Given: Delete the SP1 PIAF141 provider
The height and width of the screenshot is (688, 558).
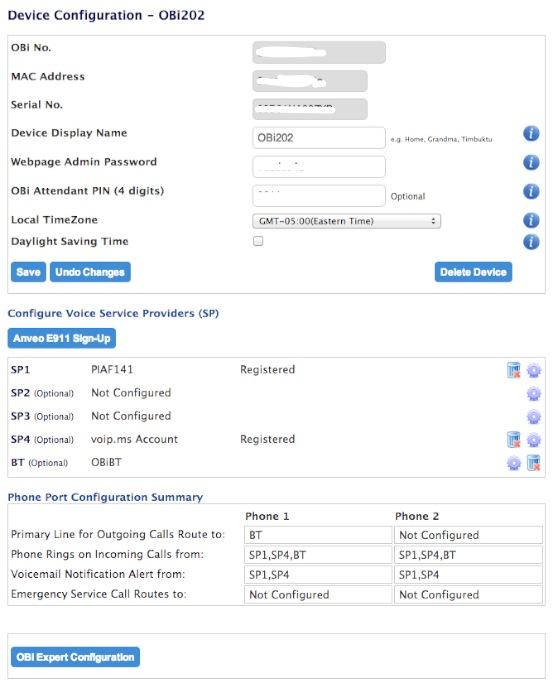Looking at the screenshot, I should (x=513, y=370).
